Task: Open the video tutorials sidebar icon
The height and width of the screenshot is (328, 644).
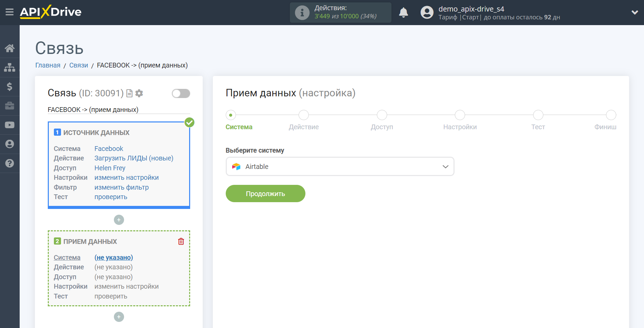Action: (9, 125)
